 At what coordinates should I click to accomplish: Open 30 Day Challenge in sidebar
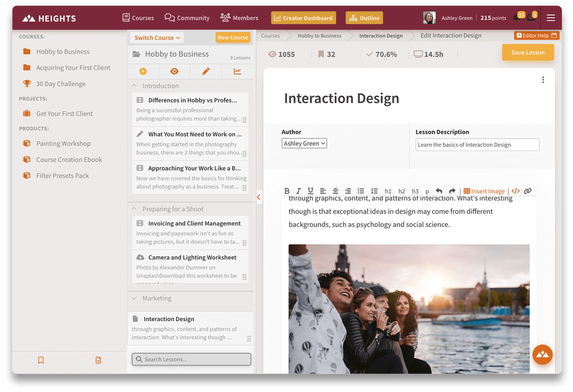[x=60, y=84]
